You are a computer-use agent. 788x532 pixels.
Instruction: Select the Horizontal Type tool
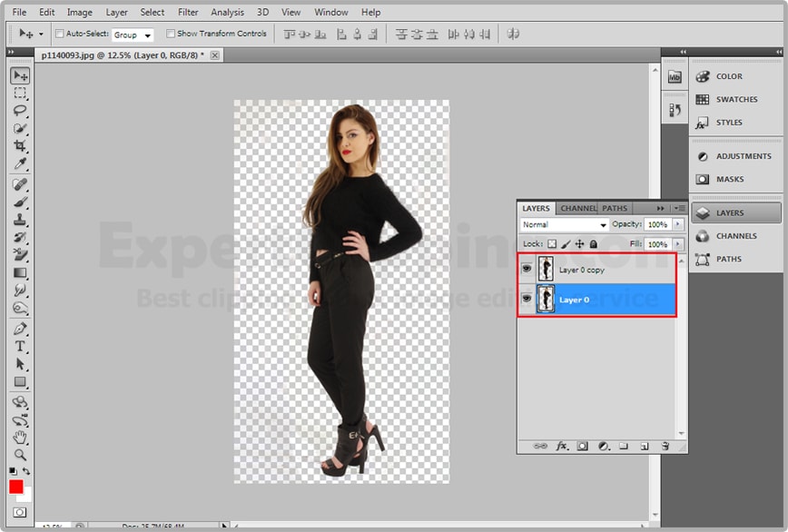[20, 347]
